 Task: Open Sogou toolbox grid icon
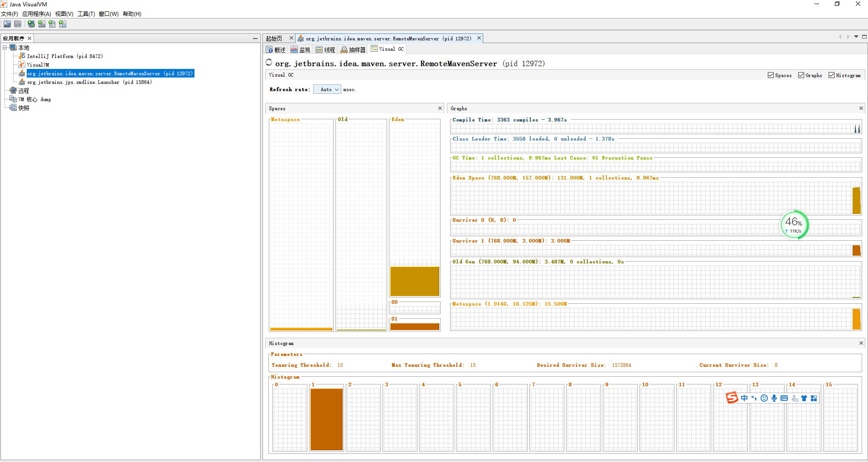814,398
